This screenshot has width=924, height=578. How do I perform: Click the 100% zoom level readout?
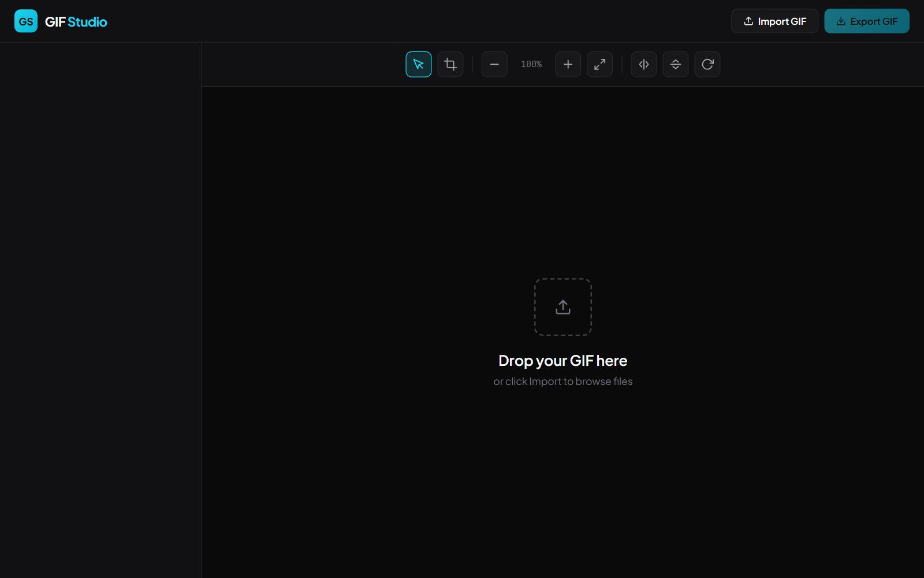pyautogui.click(x=531, y=64)
